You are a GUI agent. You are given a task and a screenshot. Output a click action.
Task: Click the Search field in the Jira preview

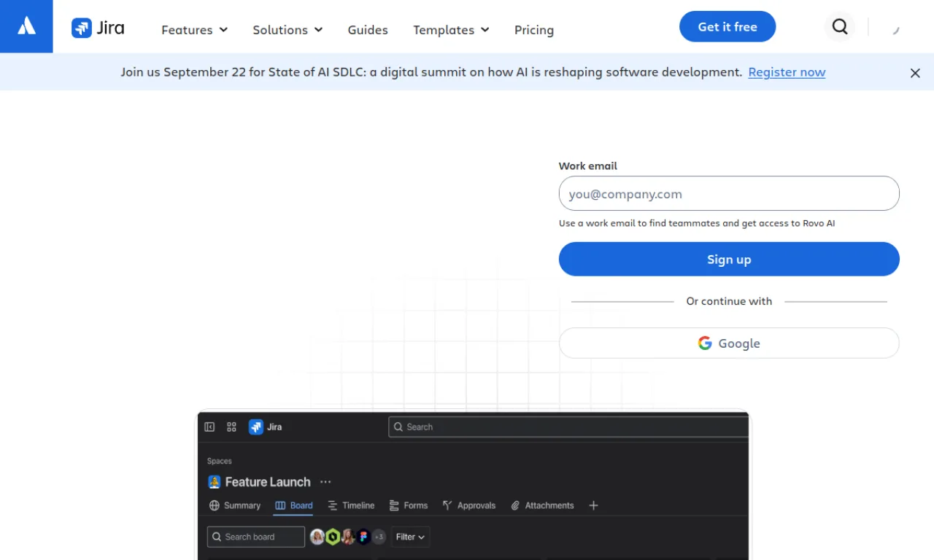pyautogui.click(x=568, y=427)
